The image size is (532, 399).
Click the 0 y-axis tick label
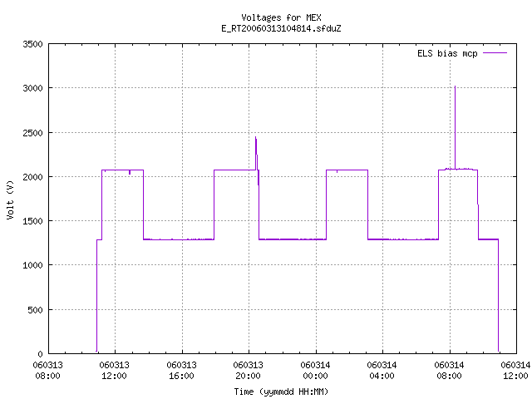41,354
